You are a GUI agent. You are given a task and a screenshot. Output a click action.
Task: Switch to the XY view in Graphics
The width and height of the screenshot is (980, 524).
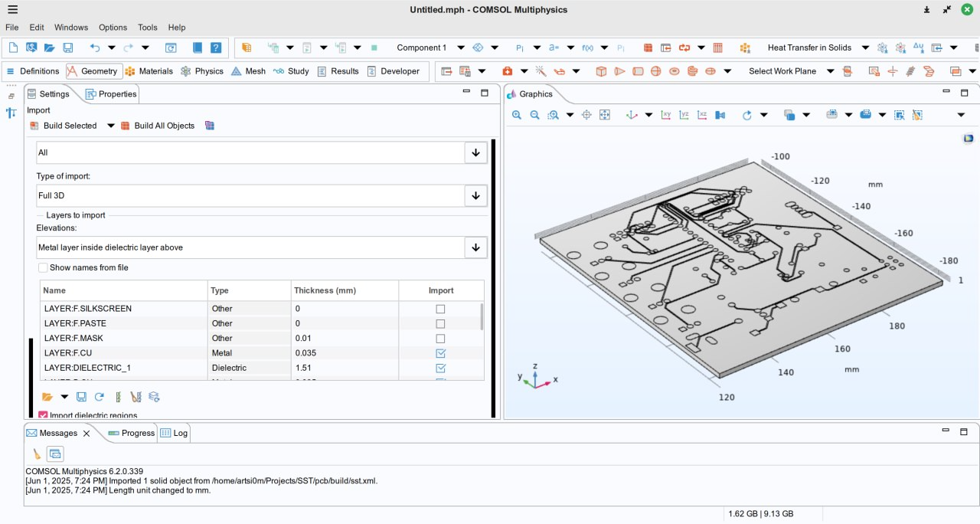[x=666, y=115]
